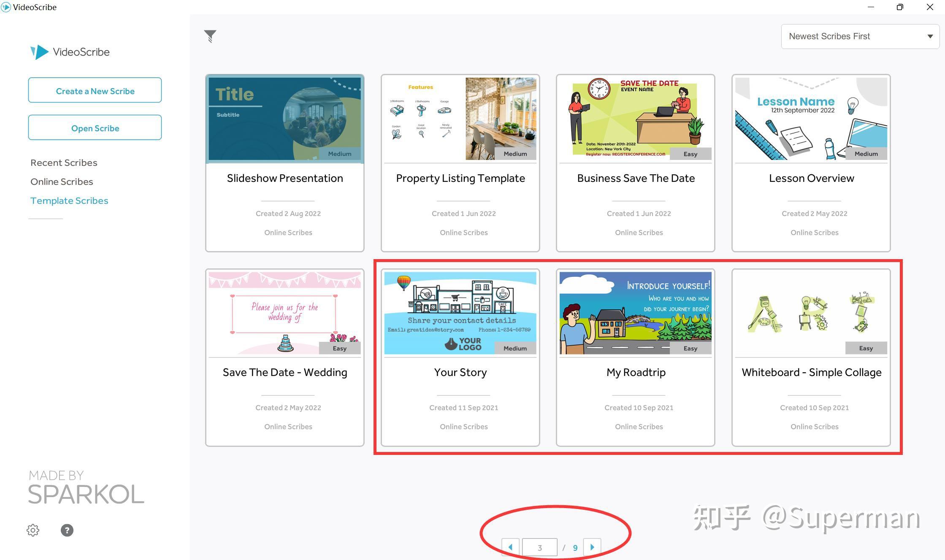945x560 pixels.
Task: Click Open Scribe
Action: (x=95, y=127)
